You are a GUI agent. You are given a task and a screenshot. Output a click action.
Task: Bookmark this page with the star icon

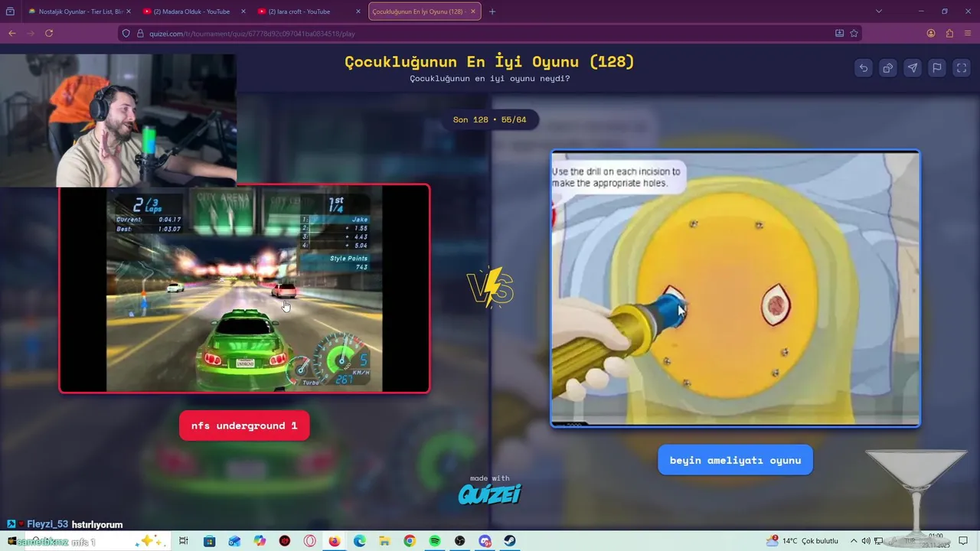click(854, 33)
